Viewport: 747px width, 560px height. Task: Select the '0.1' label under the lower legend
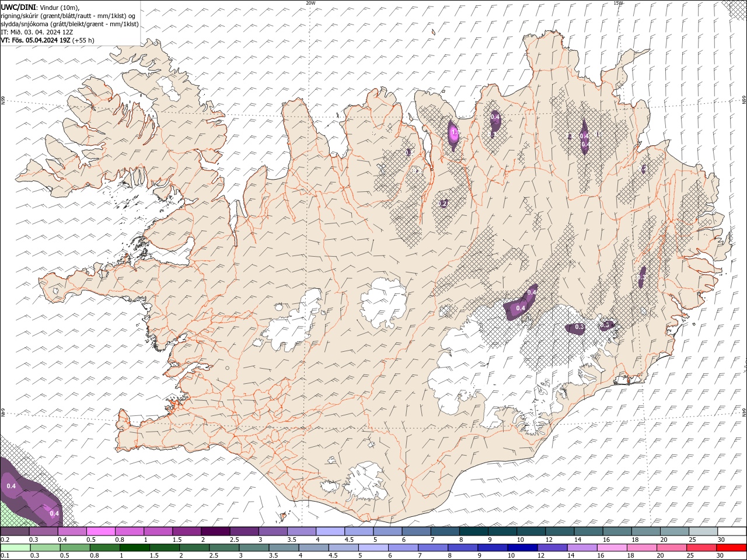[4, 556]
